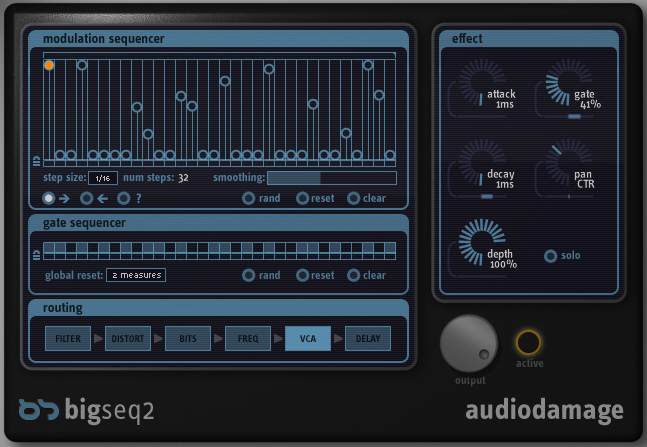Click the gate knob at 41%
This screenshot has height=447, width=647.
coord(569,83)
